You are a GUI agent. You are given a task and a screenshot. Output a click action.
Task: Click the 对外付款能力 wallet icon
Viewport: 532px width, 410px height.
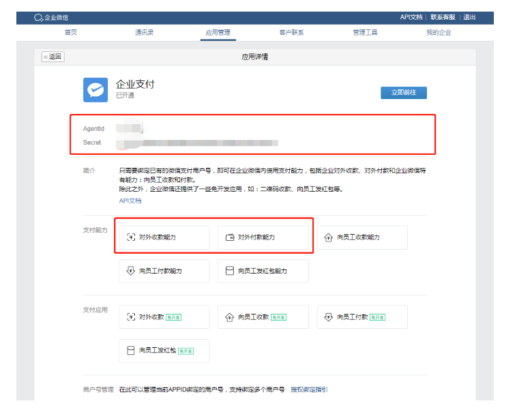(230, 237)
